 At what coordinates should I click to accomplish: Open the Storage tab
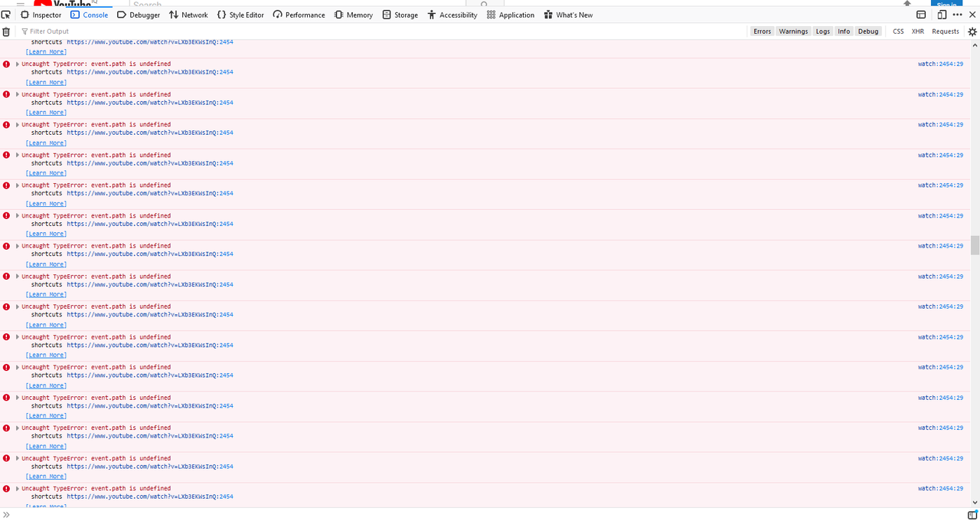[400, 15]
